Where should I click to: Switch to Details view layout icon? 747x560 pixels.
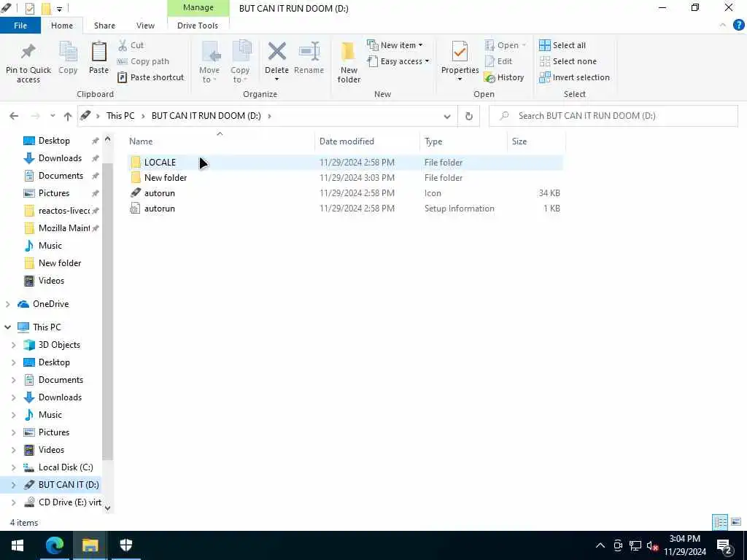720,522
